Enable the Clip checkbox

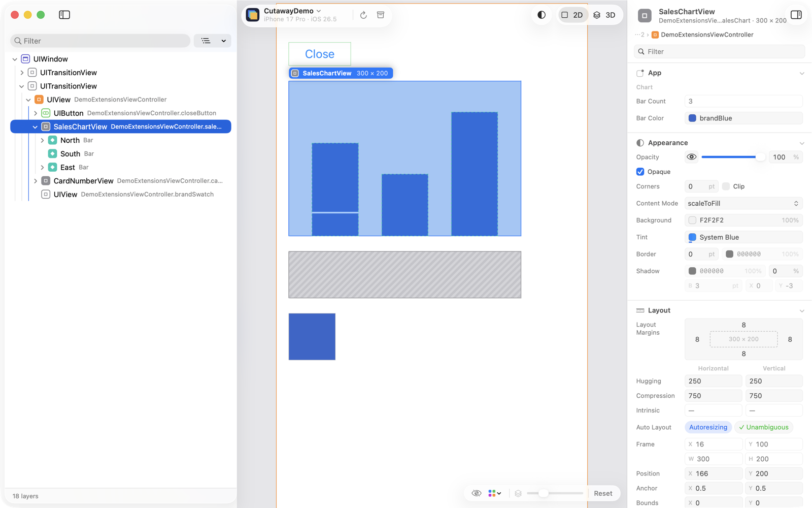tap(726, 186)
